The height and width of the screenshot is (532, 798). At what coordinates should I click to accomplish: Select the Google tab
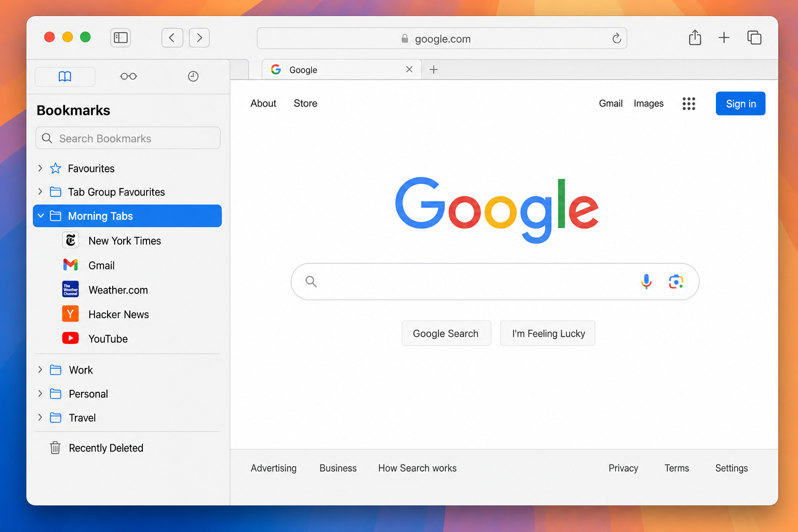pyautogui.click(x=341, y=70)
